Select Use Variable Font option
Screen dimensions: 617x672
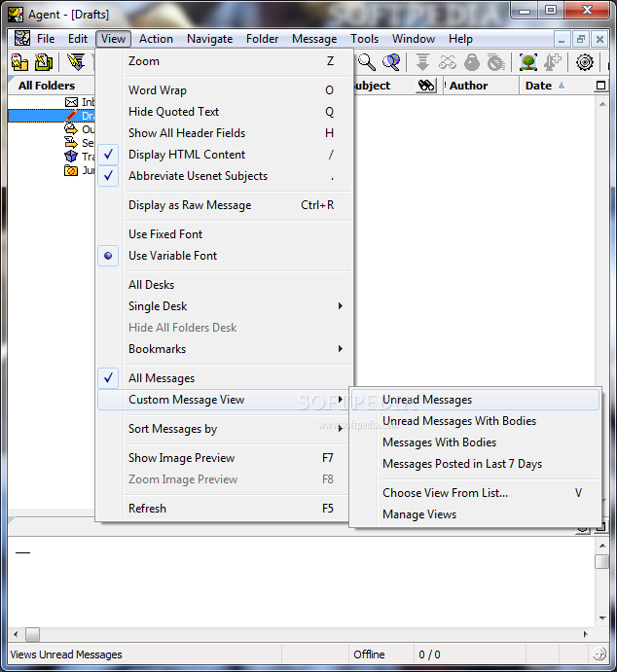pos(224,256)
